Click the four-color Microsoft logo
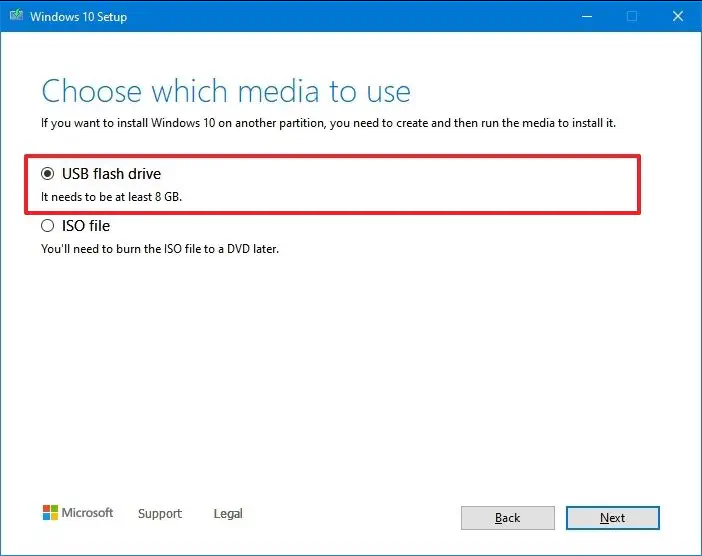 pyautogui.click(x=50, y=513)
